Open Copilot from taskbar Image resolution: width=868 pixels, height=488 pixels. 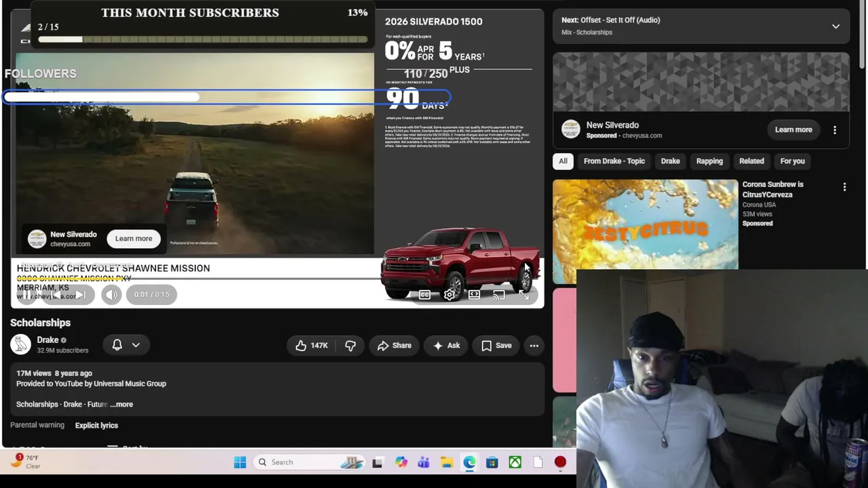pos(401,462)
